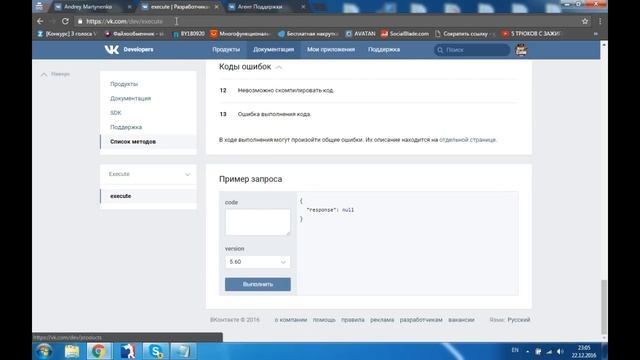Open File Explorer from the taskbar

(x=72, y=351)
